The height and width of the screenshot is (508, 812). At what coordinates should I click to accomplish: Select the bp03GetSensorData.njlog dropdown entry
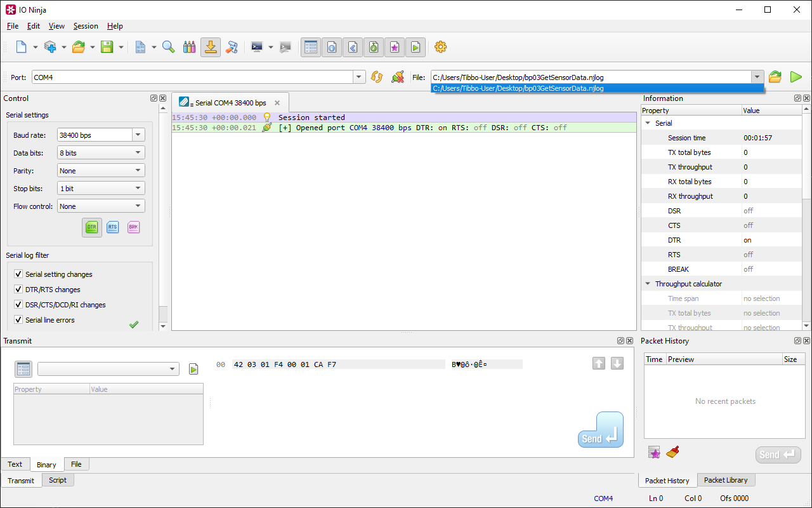[597, 88]
